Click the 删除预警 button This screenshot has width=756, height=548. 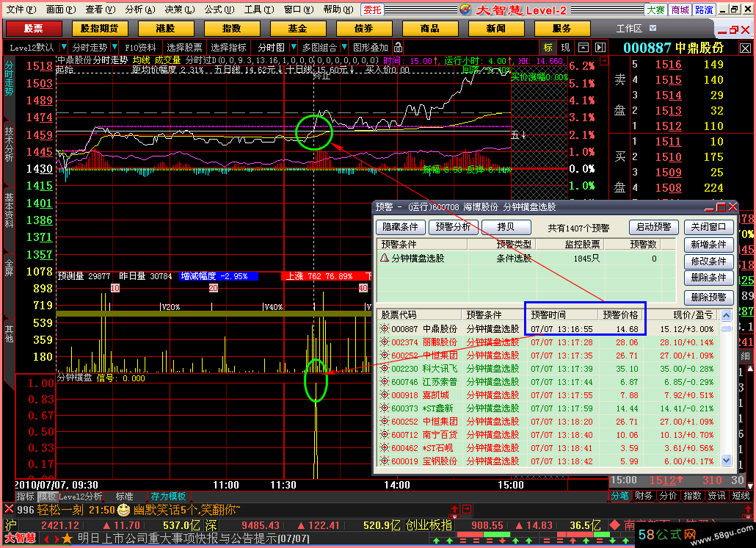click(709, 298)
